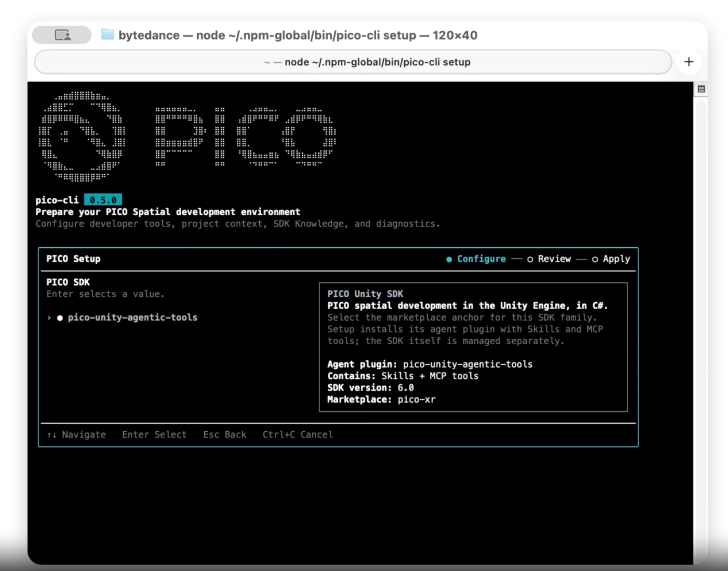728x571 pixels.
Task: Click the bytedance folder icon in title
Action: (107, 35)
